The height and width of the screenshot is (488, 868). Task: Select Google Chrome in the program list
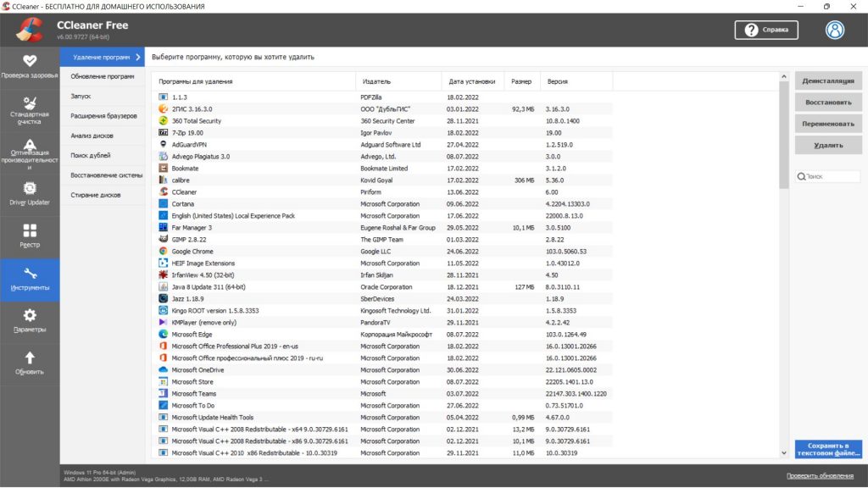382,251
